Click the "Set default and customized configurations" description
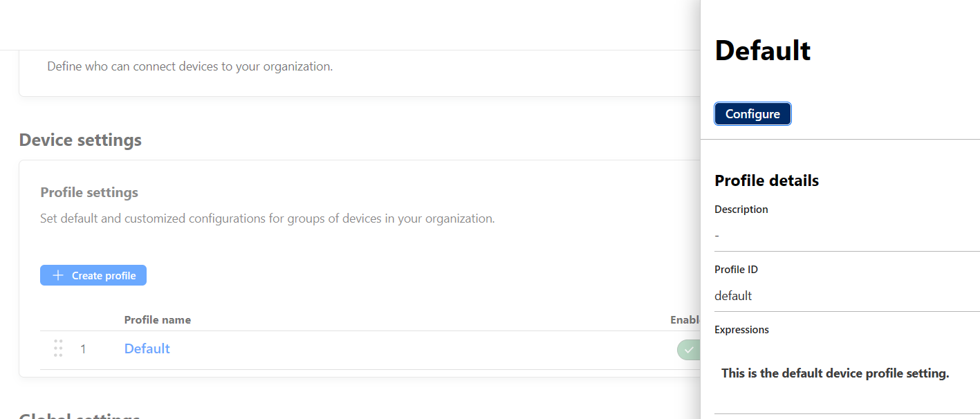This screenshot has height=419, width=980. 267,218
